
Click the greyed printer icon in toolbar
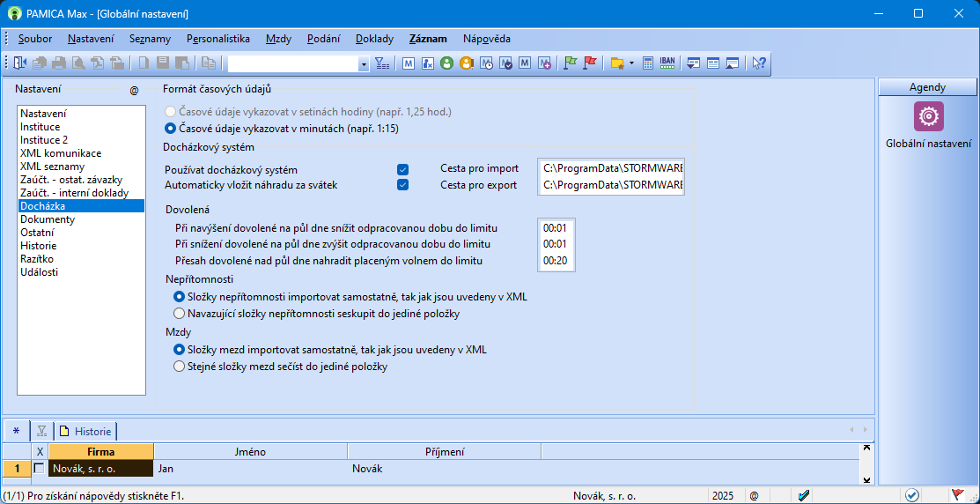pyautogui.click(x=59, y=63)
